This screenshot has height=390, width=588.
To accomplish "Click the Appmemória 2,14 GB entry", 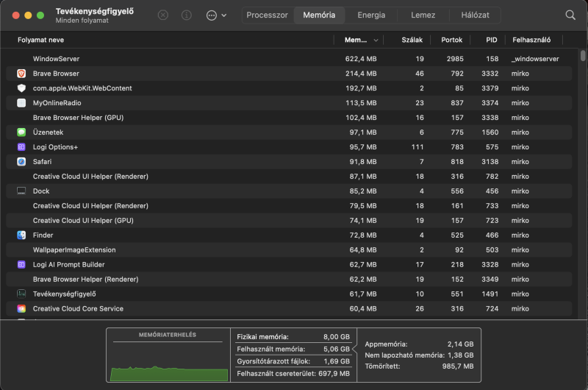I will pyautogui.click(x=419, y=344).
